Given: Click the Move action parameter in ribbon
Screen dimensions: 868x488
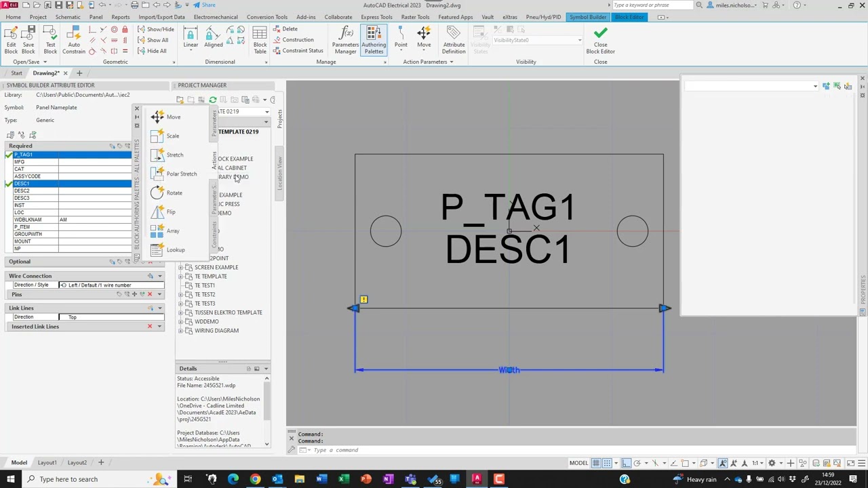Looking at the screenshot, I should (x=424, y=38).
